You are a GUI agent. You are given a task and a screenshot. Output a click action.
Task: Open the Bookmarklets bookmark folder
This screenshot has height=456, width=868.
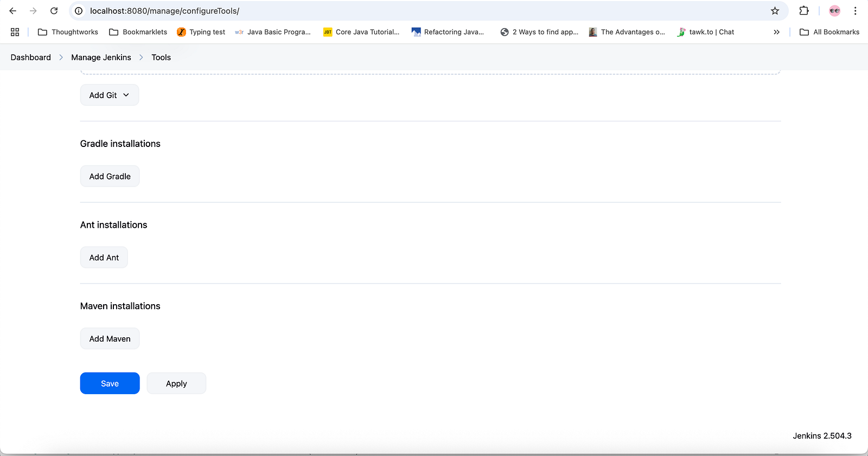tap(138, 32)
